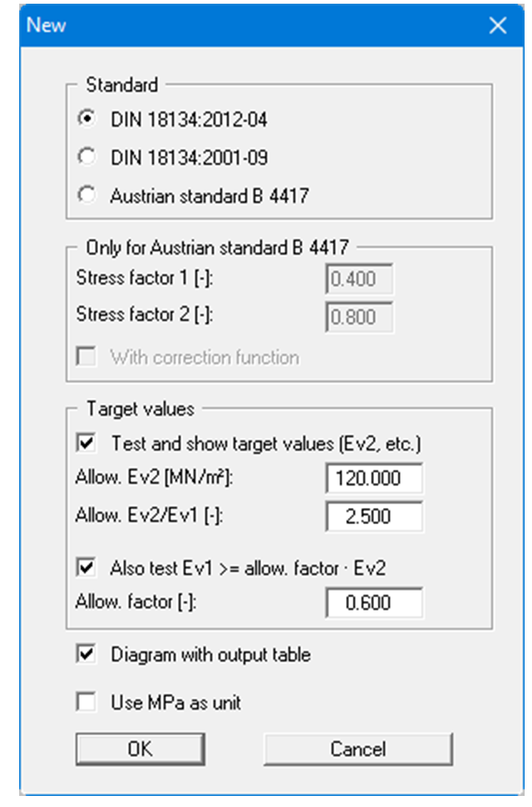The image size is (532, 807).
Task: Click the Stress factor 2 input field
Action: point(359,316)
